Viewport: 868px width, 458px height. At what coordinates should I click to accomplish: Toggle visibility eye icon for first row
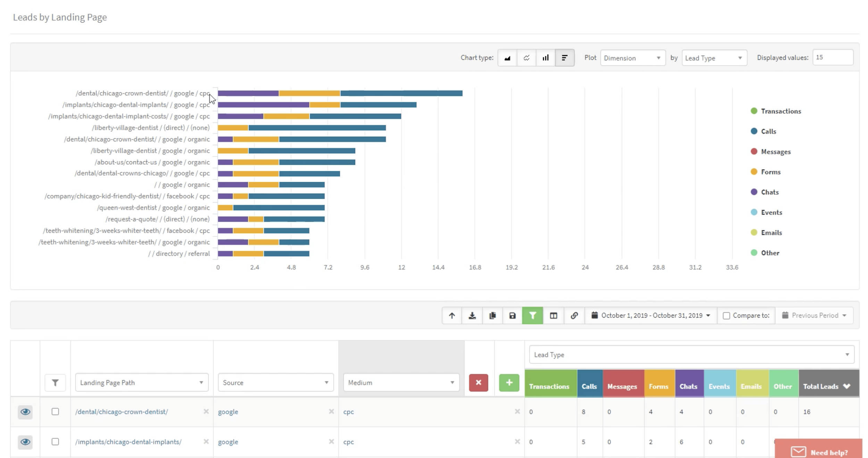25,411
